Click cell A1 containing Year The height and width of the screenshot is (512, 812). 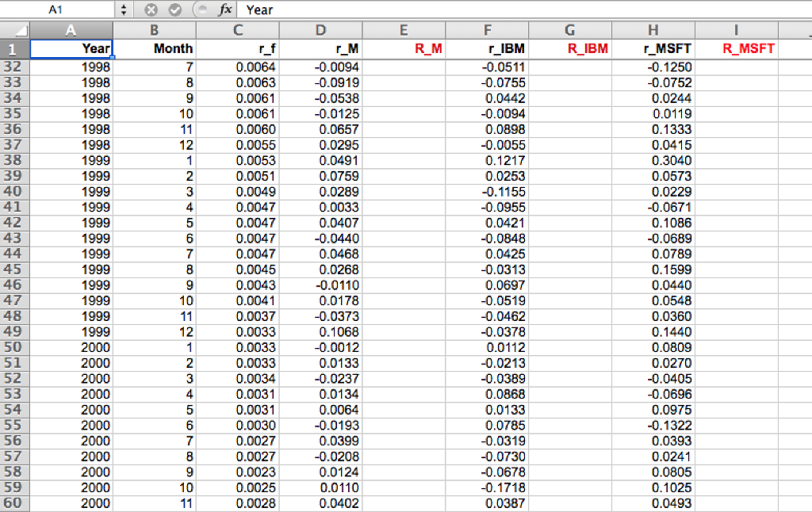point(71,48)
